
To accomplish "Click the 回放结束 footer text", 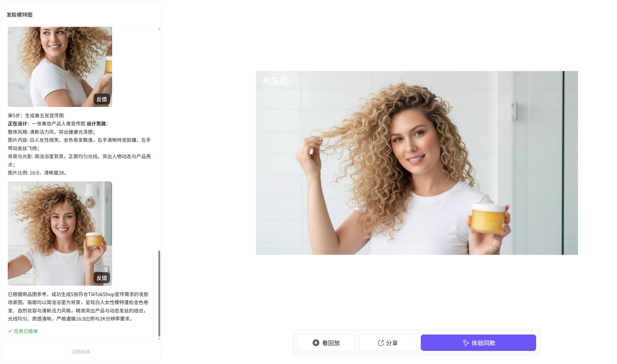I will (x=81, y=352).
